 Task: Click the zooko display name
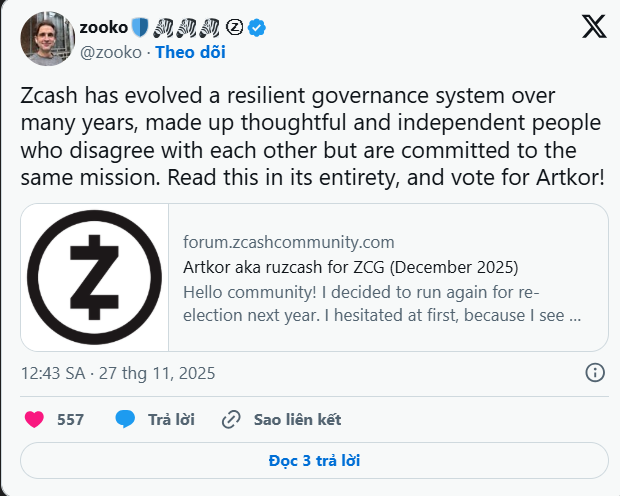105,28
